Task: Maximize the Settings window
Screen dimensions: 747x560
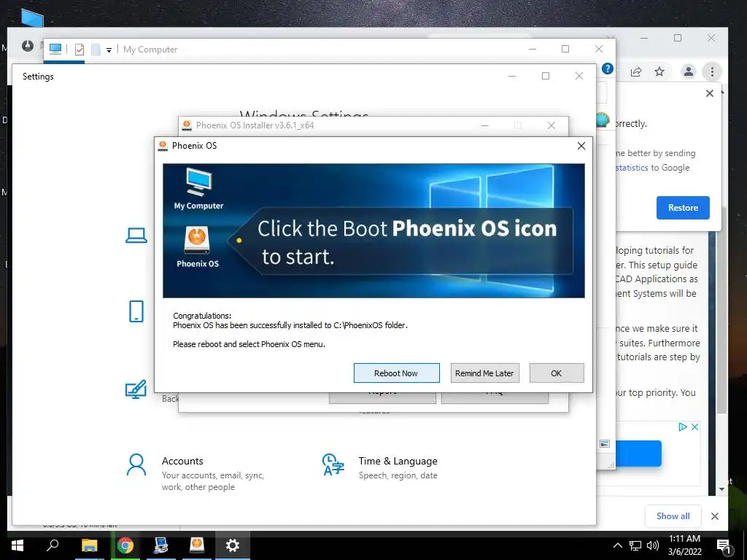Action: [546, 76]
